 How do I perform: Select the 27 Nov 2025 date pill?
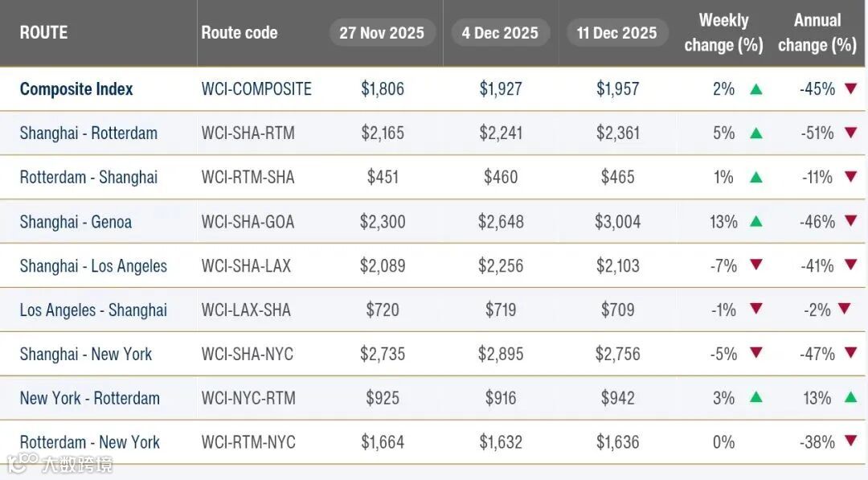[382, 33]
